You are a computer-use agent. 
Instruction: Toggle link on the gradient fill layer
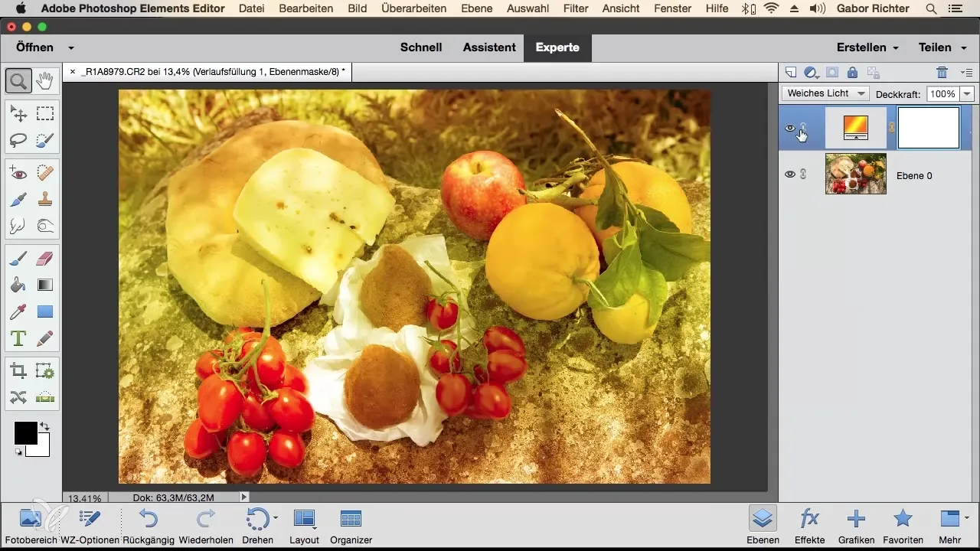pos(803,128)
